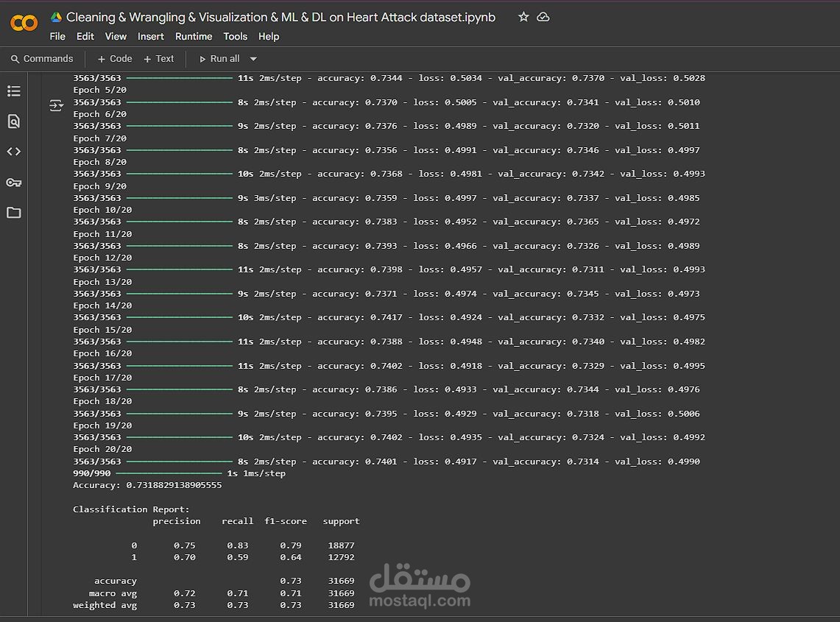The width and height of the screenshot is (840, 622).
Task: Open the Code snippets sidebar icon
Action: pyautogui.click(x=14, y=152)
